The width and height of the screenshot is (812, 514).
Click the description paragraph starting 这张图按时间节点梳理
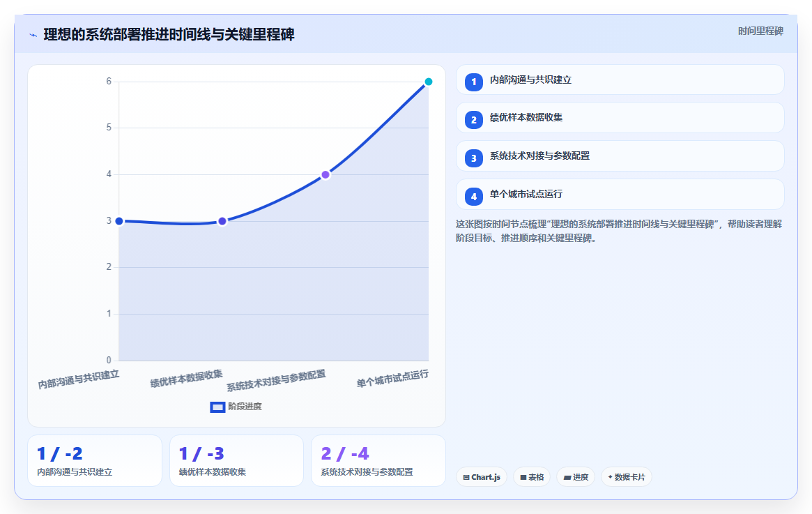click(619, 231)
